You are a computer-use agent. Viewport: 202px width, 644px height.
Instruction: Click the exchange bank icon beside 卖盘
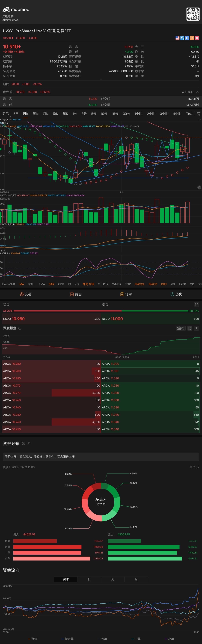[x=196, y=305]
